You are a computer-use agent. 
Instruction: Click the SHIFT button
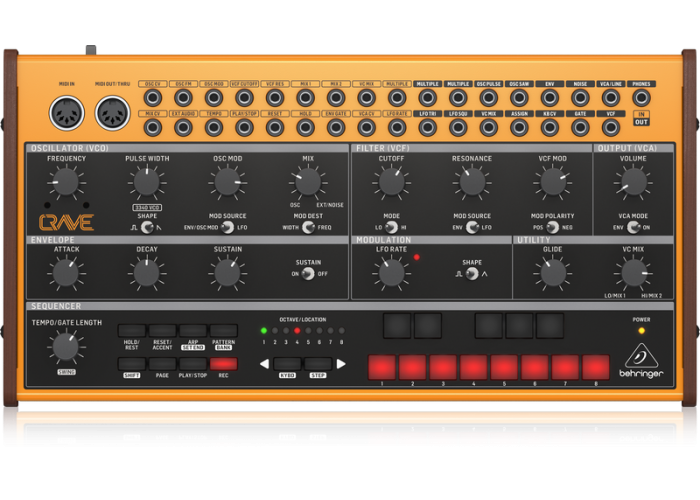(x=132, y=364)
